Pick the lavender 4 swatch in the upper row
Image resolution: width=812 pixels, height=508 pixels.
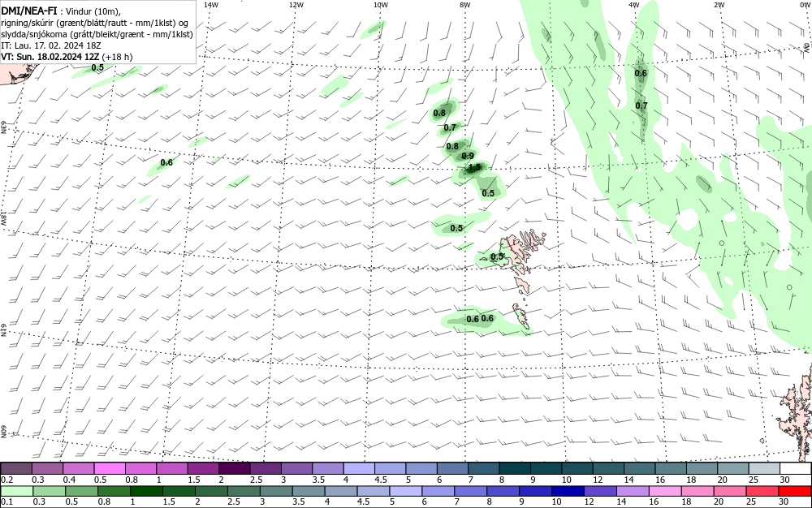click(359, 469)
